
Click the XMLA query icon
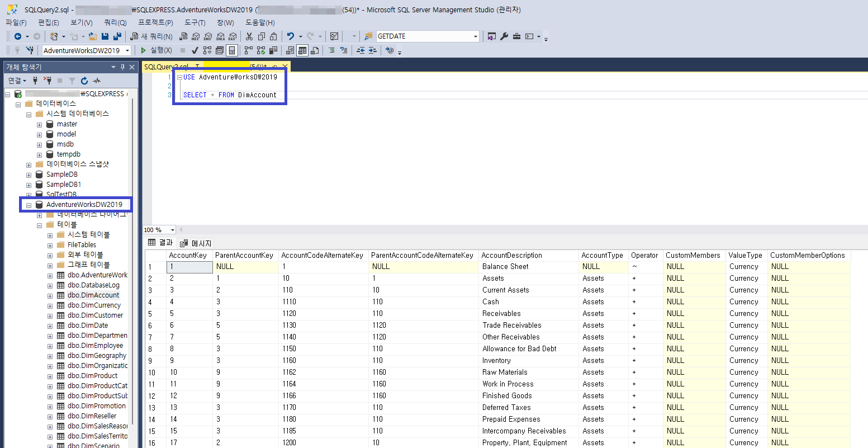(220, 36)
